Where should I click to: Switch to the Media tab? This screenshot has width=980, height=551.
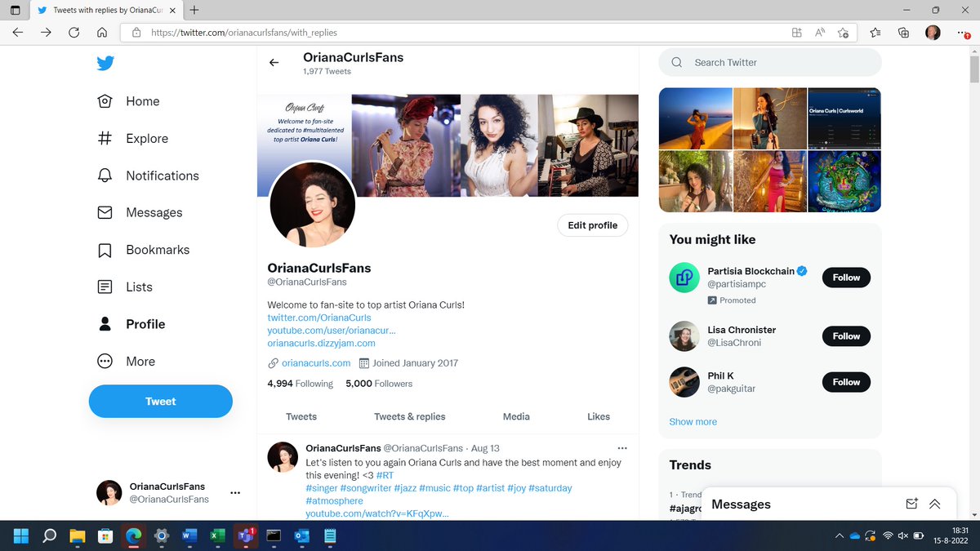pyautogui.click(x=516, y=416)
